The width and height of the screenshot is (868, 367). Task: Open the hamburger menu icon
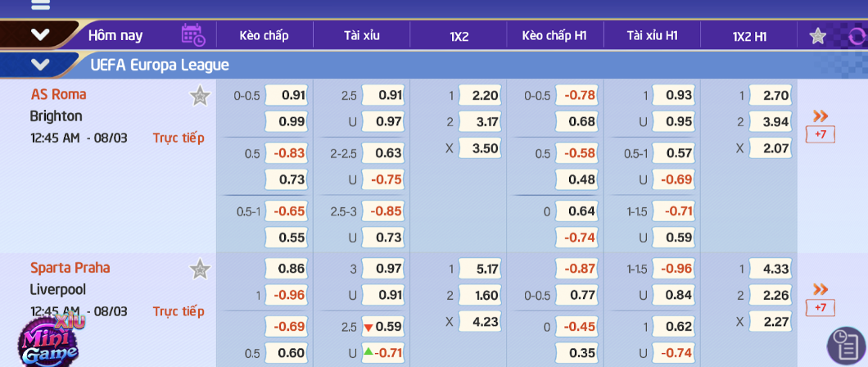click(40, 4)
